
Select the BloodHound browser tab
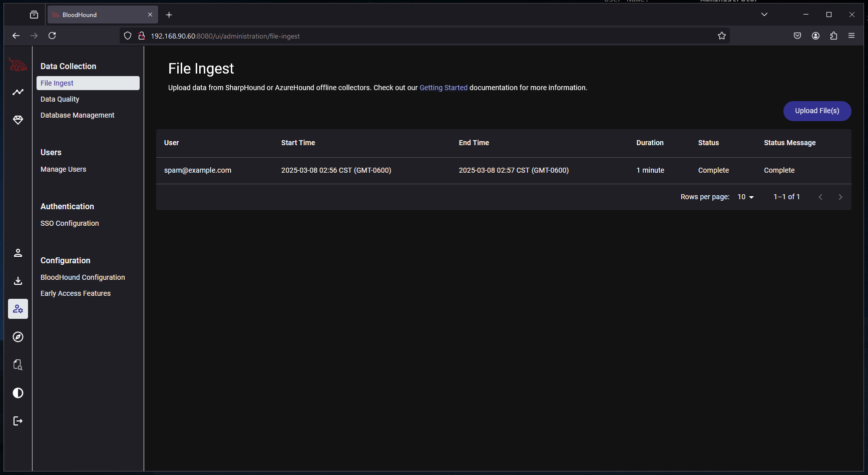click(103, 15)
